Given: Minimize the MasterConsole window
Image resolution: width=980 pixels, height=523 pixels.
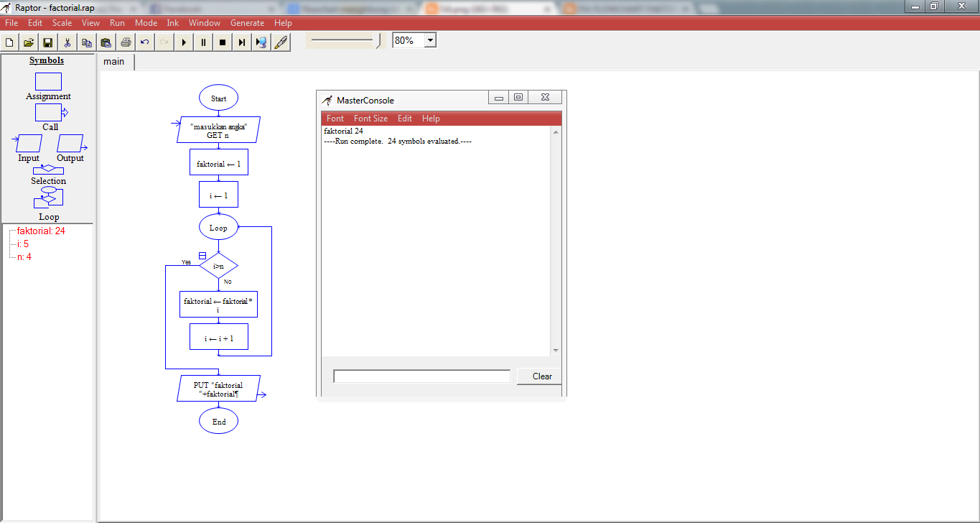Looking at the screenshot, I should click(498, 98).
